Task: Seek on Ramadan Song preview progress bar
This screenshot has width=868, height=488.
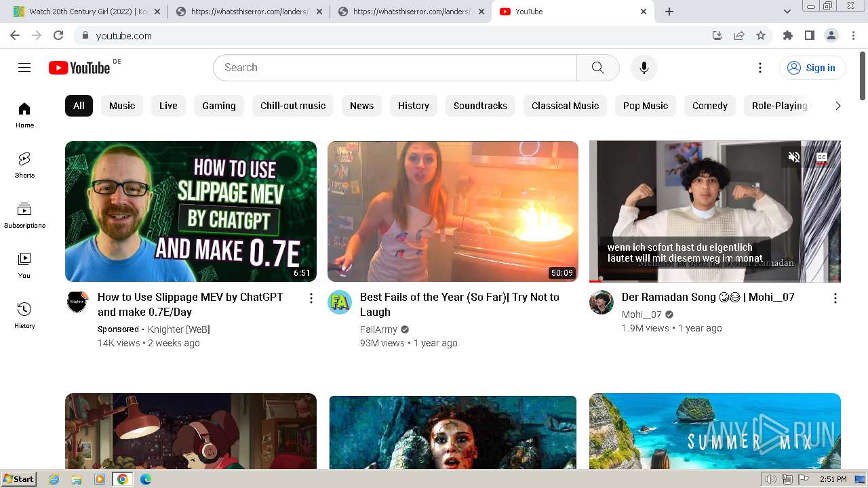Action: [715, 281]
